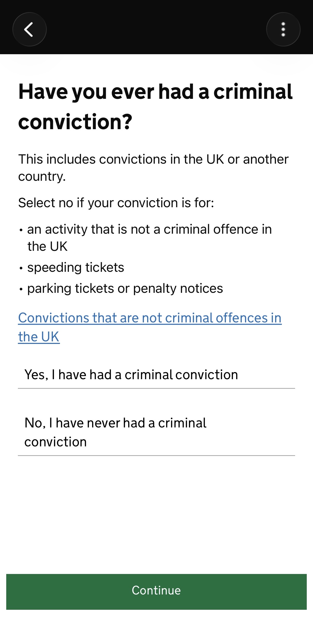Viewport: 313px width, 644px height.
Task: Open "Convictions that are not criminal offences" link
Action: click(x=150, y=318)
